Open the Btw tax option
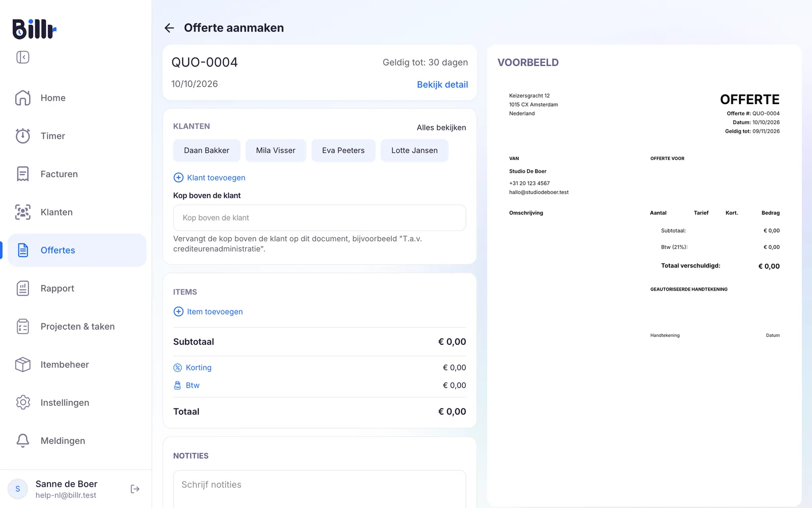This screenshot has width=812, height=508. tap(192, 386)
